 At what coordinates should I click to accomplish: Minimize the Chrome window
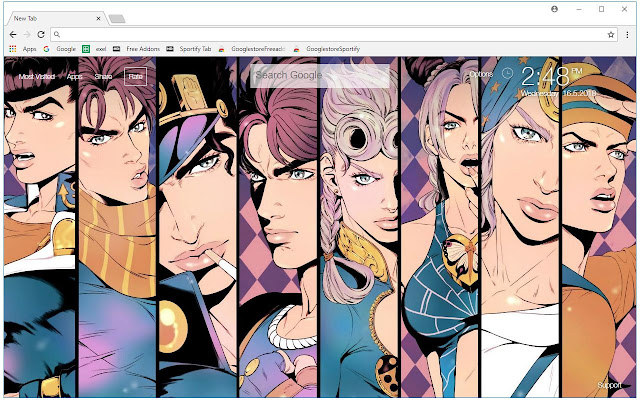(x=579, y=9)
